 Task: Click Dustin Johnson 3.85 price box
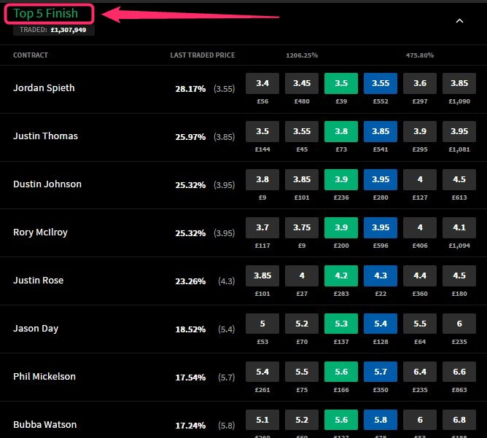point(302,180)
